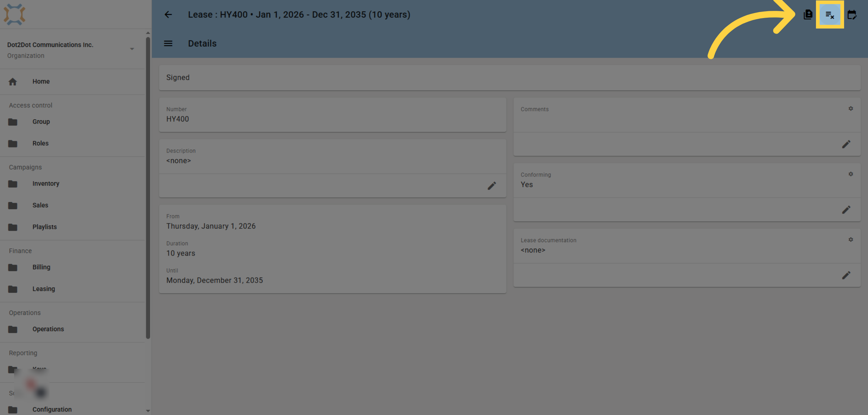Viewport: 868px width, 415px height.
Task: Click the sidebar vertical scrollbar
Action: click(148, 188)
